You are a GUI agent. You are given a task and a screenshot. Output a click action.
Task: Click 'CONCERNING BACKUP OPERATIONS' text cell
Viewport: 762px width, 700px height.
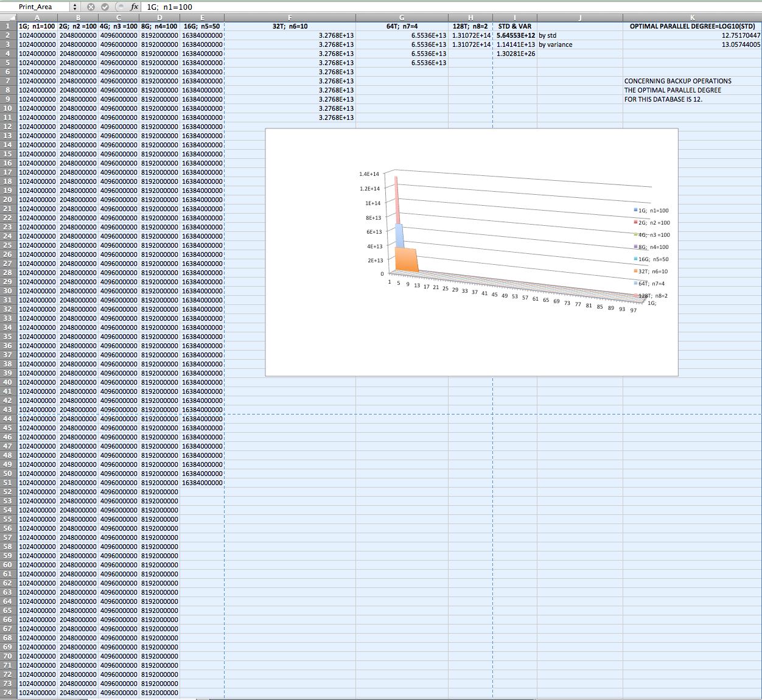click(693, 81)
